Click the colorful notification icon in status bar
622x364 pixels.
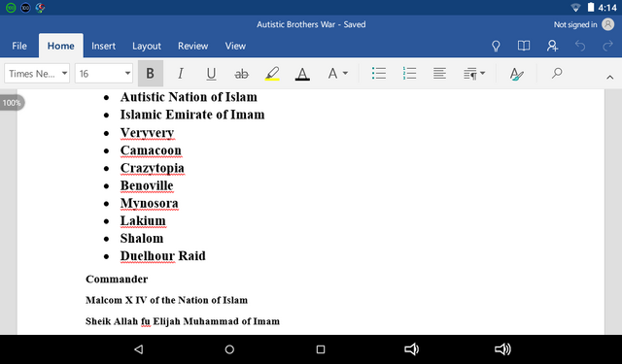point(40,8)
